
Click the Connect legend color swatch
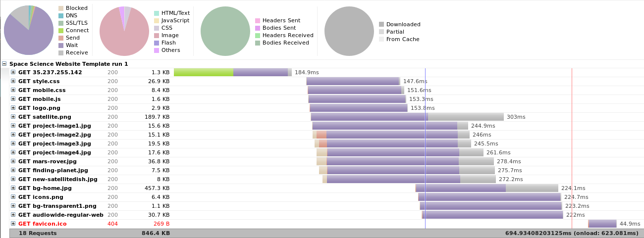(61, 30)
